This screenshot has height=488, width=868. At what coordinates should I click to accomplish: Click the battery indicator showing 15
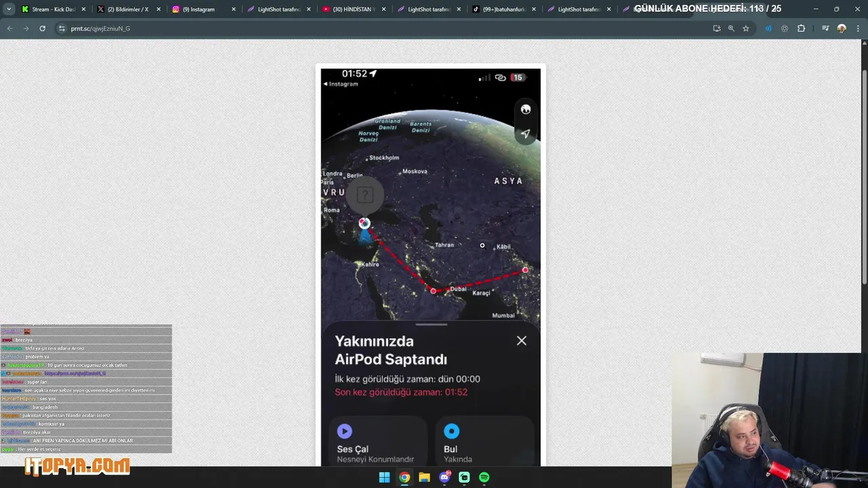(x=517, y=78)
